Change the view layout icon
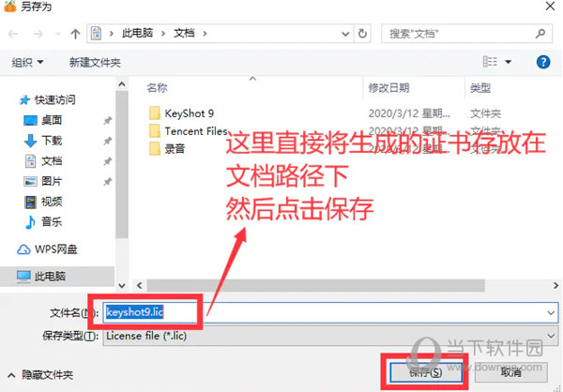The image size is (563, 392). click(490, 62)
